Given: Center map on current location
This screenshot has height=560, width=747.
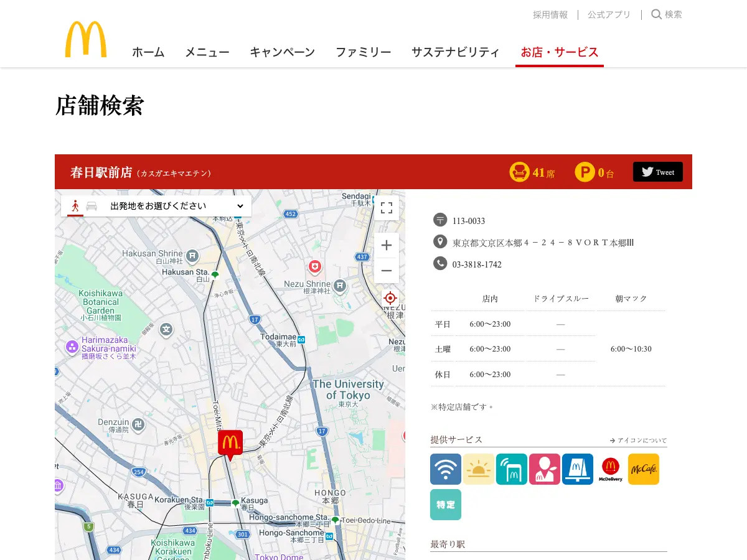Looking at the screenshot, I should [390, 298].
